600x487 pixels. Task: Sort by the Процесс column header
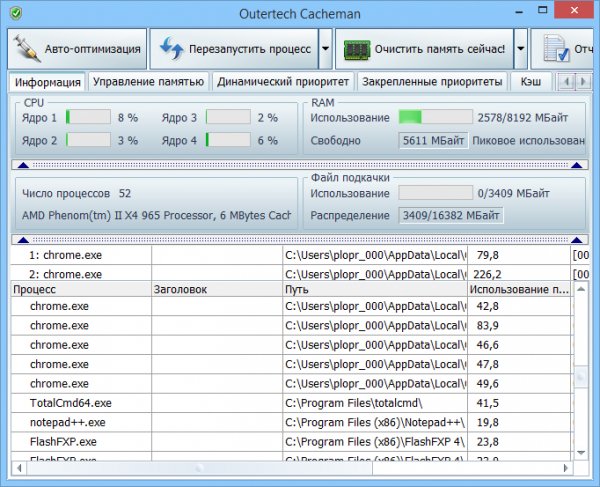(81, 289)
